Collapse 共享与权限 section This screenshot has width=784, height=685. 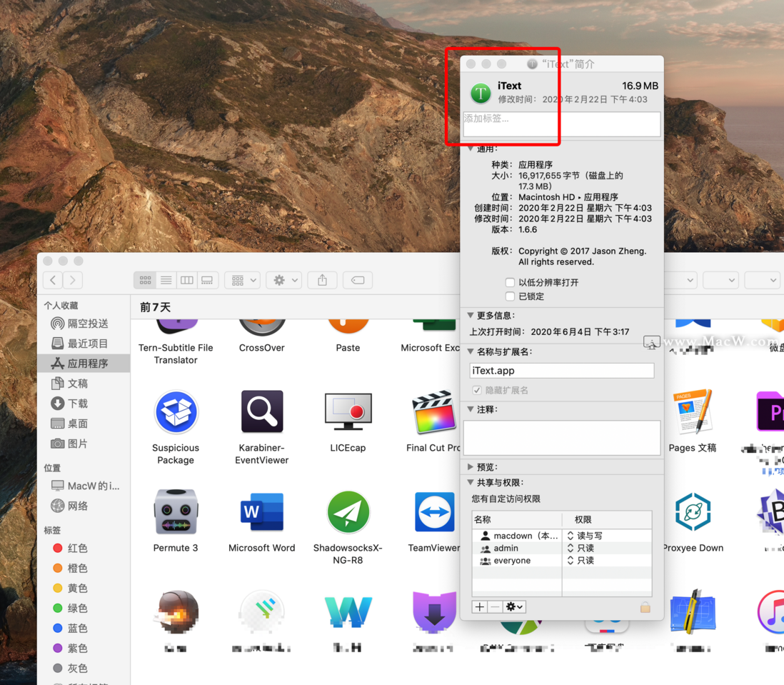470,483
